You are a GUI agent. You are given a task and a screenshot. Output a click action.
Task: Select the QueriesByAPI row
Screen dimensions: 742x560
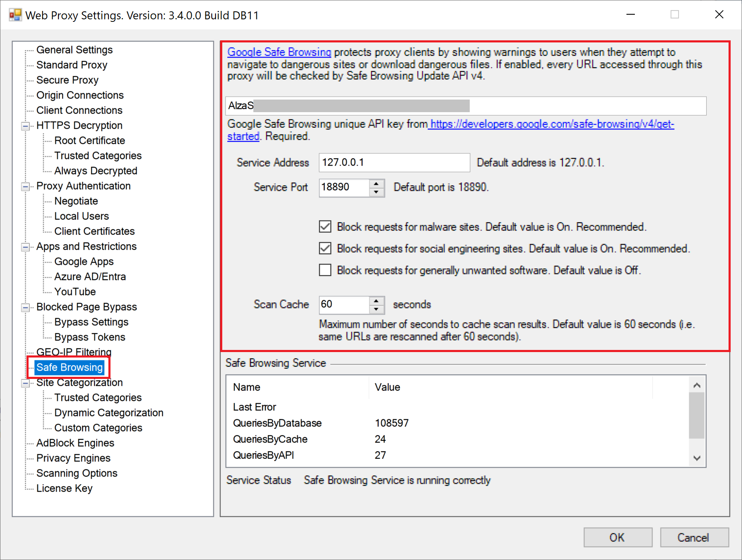coord(458,455)
